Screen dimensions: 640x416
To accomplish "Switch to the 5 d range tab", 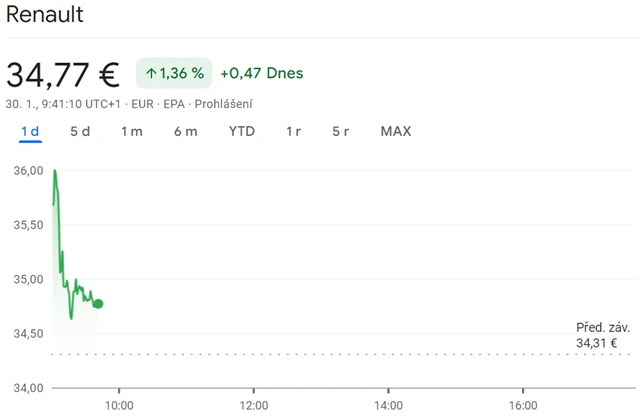I will coord(80,131).
